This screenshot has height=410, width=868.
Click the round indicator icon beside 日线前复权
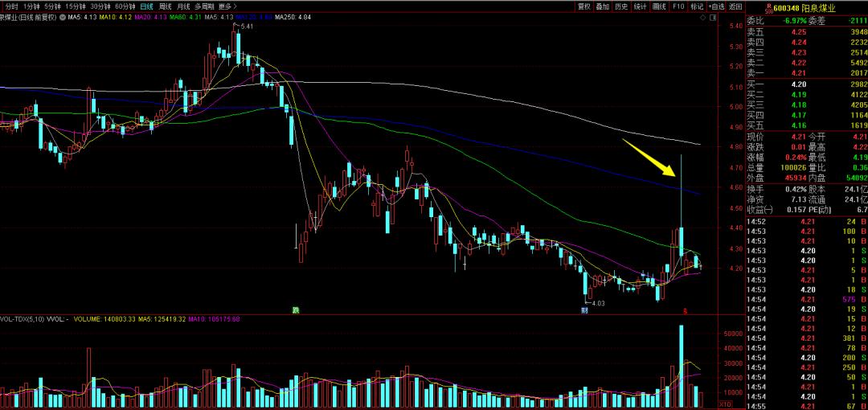pos(62,18)
